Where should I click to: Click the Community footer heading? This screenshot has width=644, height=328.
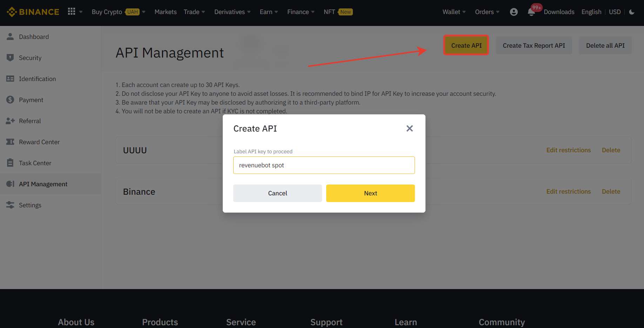tap(502, 322)
